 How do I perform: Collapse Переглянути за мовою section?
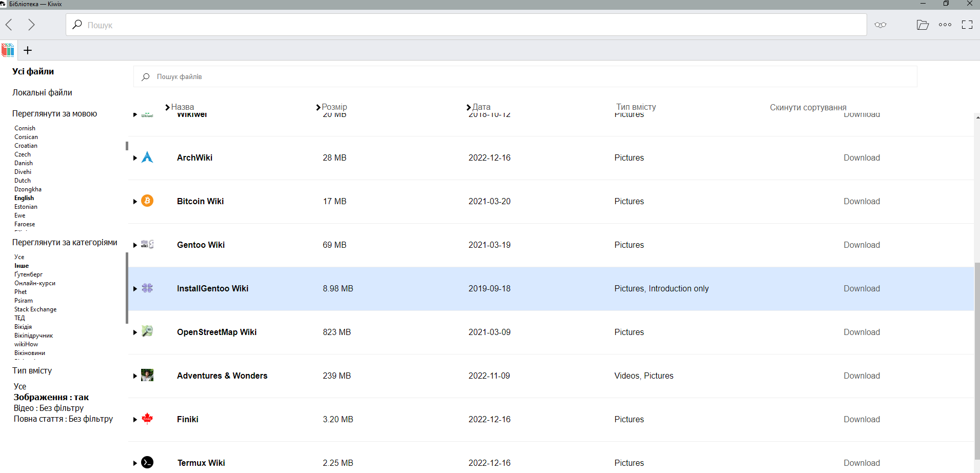point(54,113)
